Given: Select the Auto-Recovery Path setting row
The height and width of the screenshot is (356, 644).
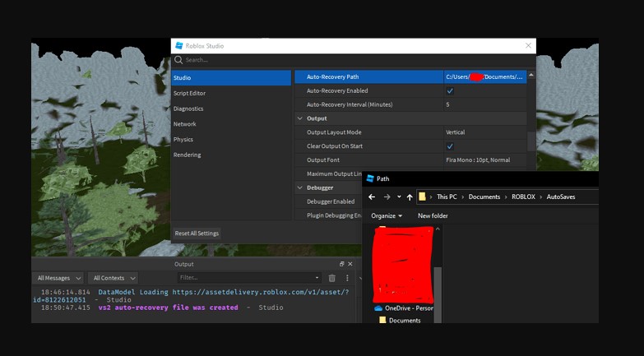Looking at the screenshot, I should point(410,76).
